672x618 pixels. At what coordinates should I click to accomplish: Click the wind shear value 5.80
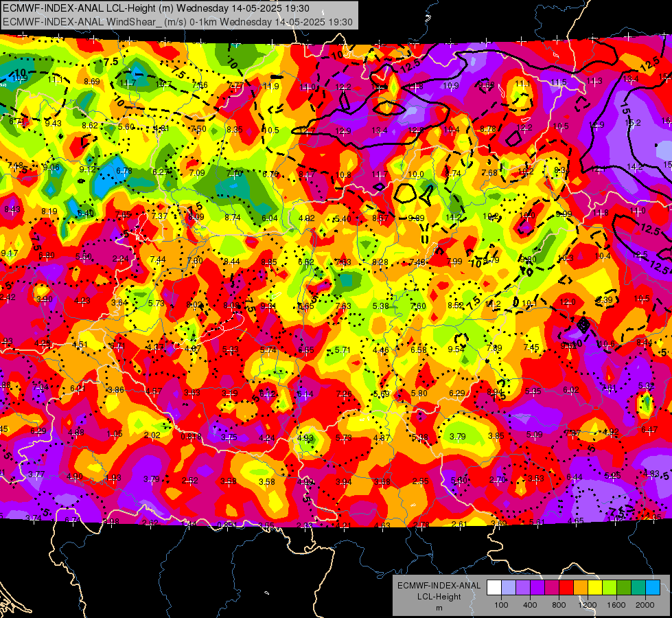coord(419,393)
